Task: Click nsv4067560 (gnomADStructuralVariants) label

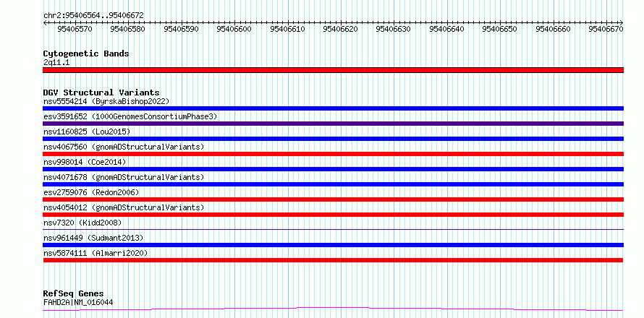Action: pos(123,147)
